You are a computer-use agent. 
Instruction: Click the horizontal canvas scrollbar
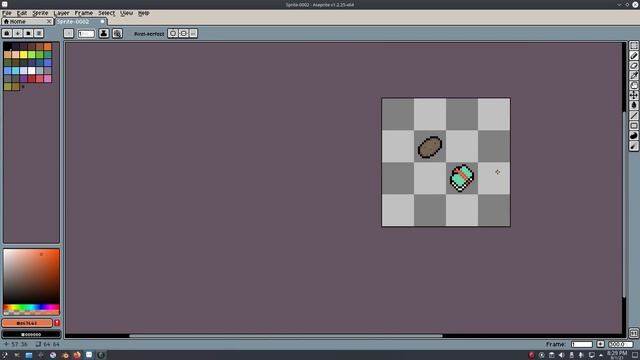tap(286, 336)
